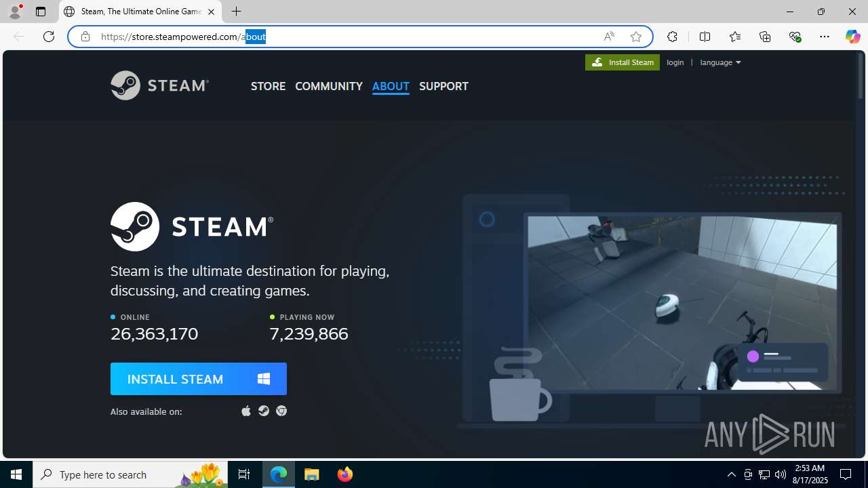Open the Copilot sidebar icon
Image resolution: width=868 pixels, height=488 pixels.
pos(852,37)
